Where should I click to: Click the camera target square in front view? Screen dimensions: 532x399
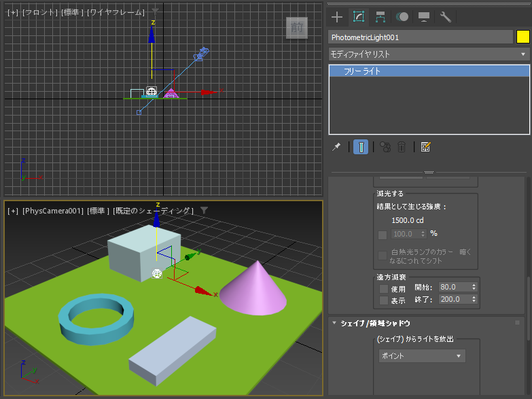(139, 112)
